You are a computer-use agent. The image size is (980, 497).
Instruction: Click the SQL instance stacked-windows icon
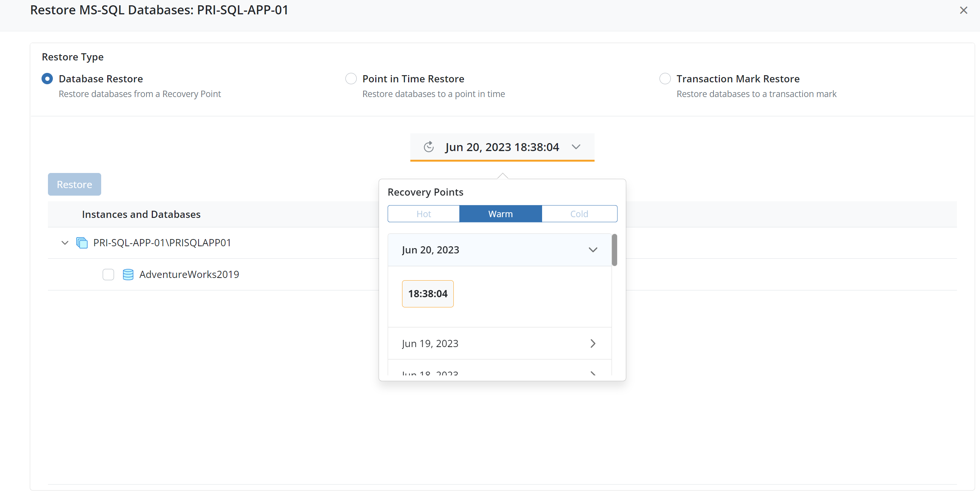click(82, 243)
